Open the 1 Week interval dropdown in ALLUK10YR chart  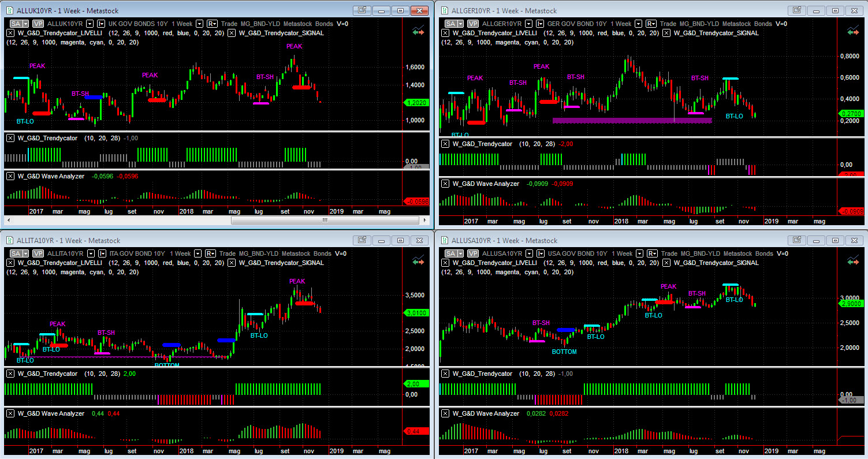coord(199,24)
